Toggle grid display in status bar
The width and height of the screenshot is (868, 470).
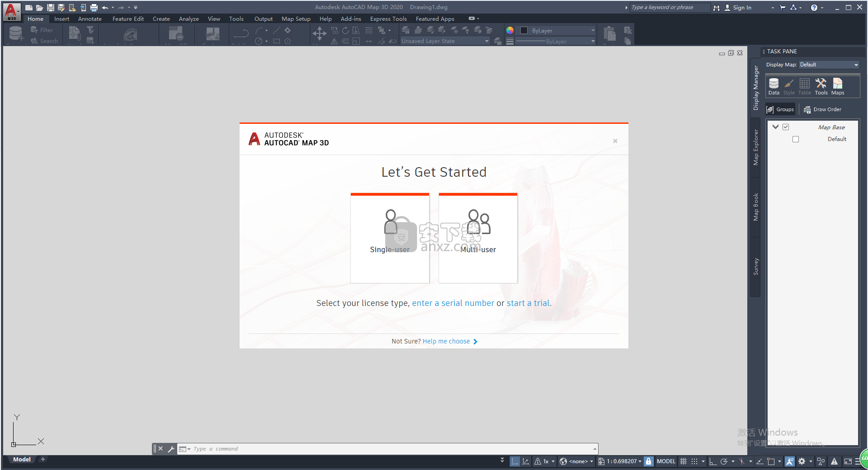pos(683,461)
